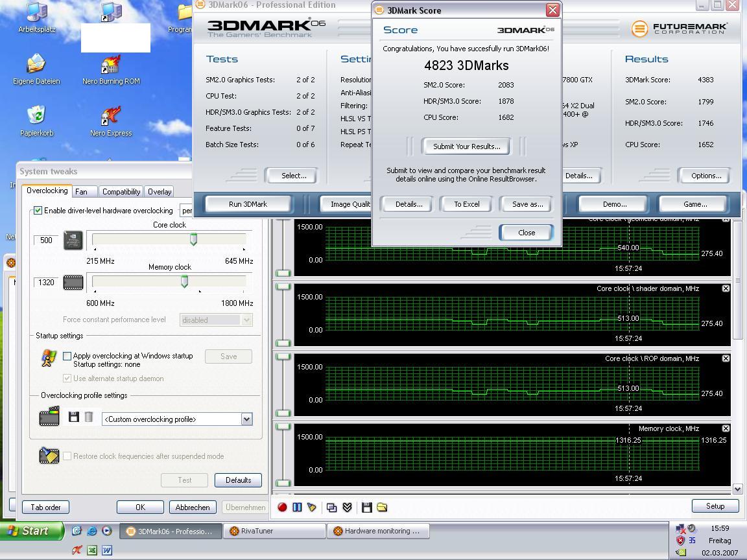Click the Memory clock slider handle
Viewport: 747px width, 560px height.
point(184,281)
